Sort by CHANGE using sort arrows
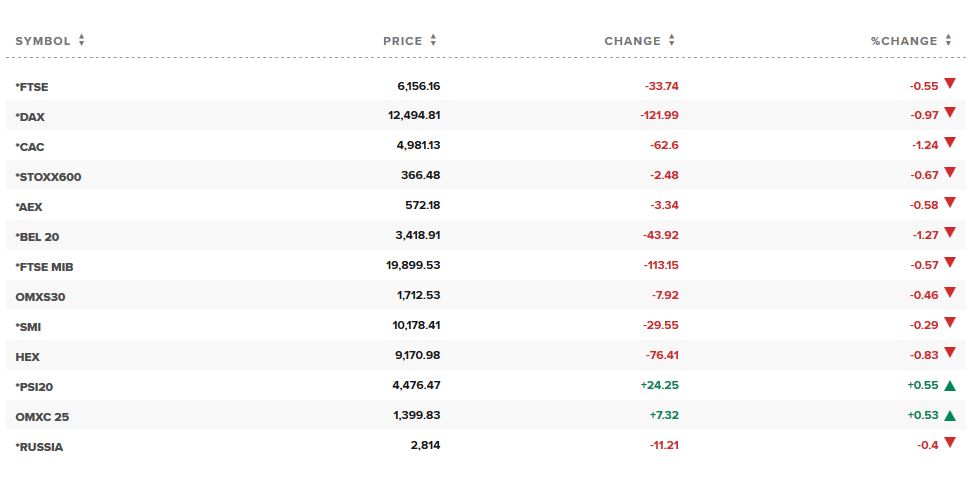The width and height of the screenshot is (972, 503). (672, 40)
